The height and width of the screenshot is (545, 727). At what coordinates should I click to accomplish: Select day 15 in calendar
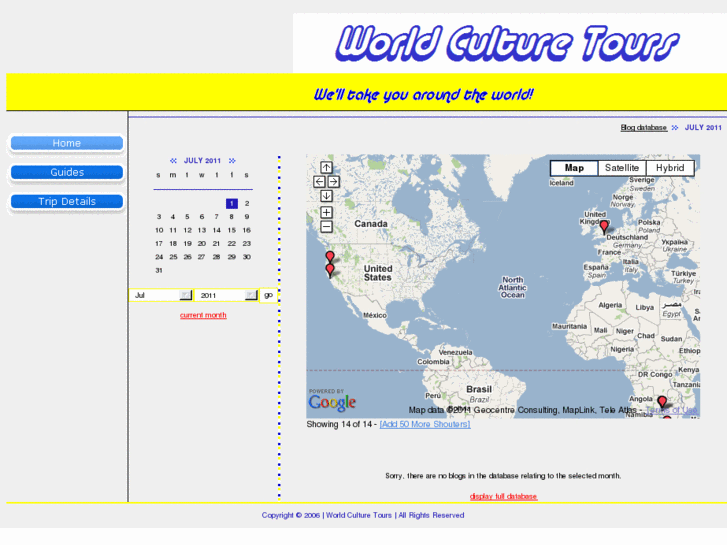tap(232, 230)
